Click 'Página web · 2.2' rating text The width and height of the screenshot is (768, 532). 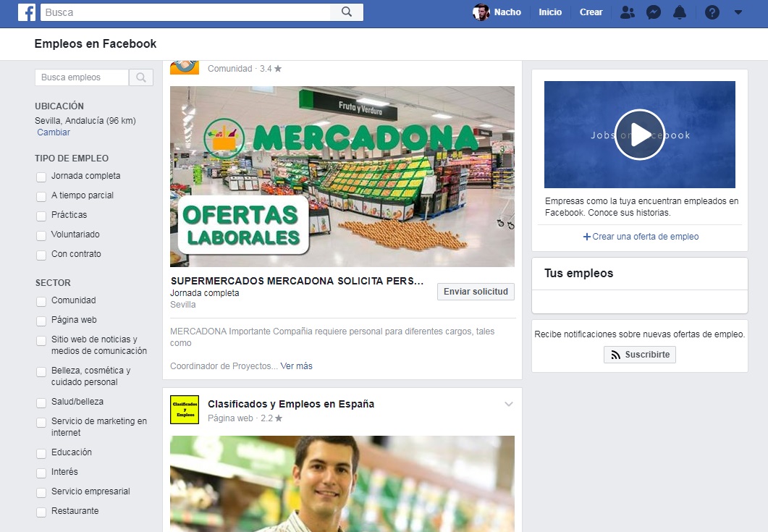point(245,418)
